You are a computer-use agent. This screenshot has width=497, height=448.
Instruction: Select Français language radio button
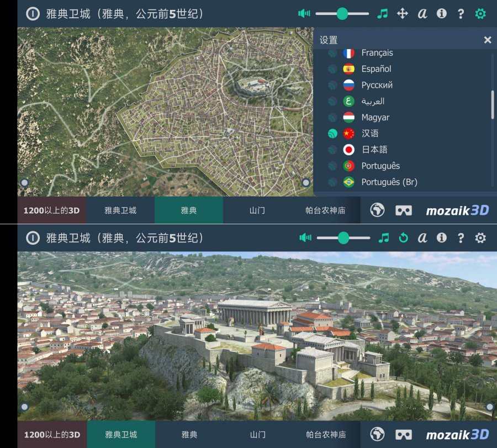point(332,53)
